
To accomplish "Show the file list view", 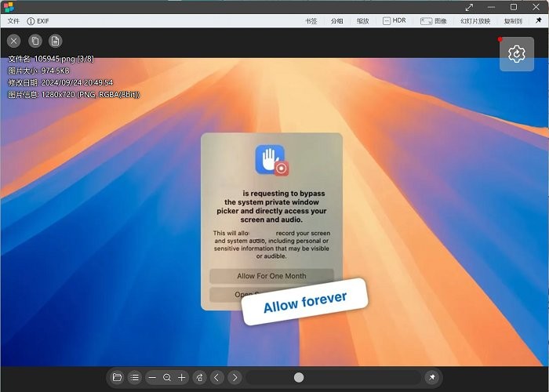I will (134, 377).
